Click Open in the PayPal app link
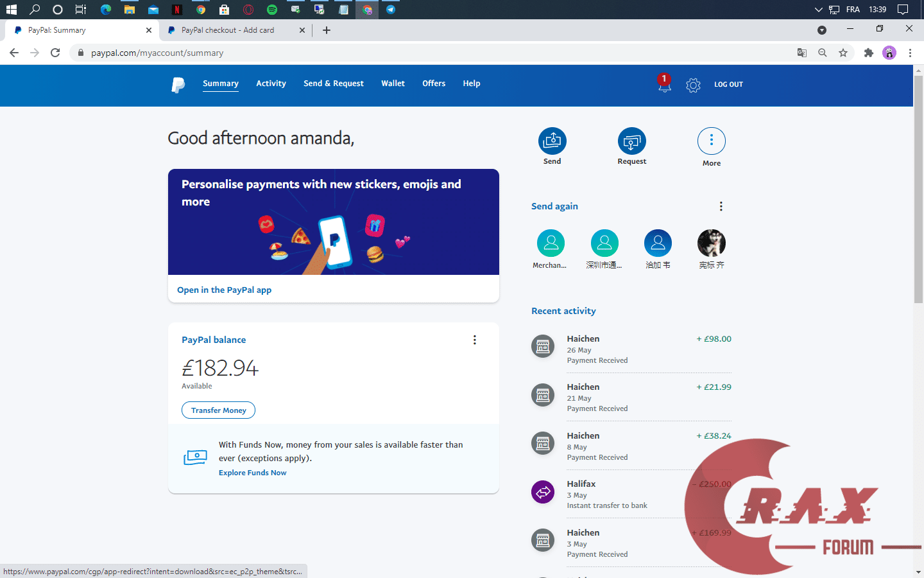Screen dimensions: 924x578 [x=224, y=290]
